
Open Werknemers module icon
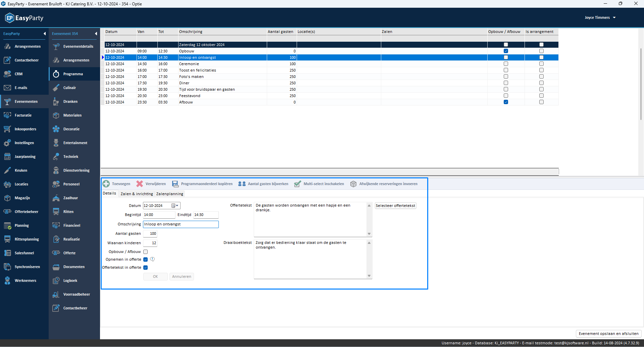pos(7,280)
